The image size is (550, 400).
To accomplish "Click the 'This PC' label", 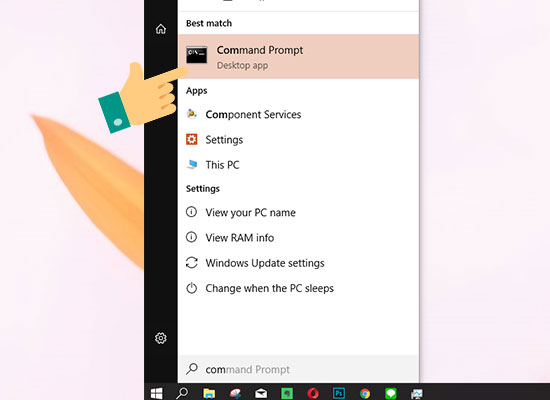I will [x=222, y=165].
